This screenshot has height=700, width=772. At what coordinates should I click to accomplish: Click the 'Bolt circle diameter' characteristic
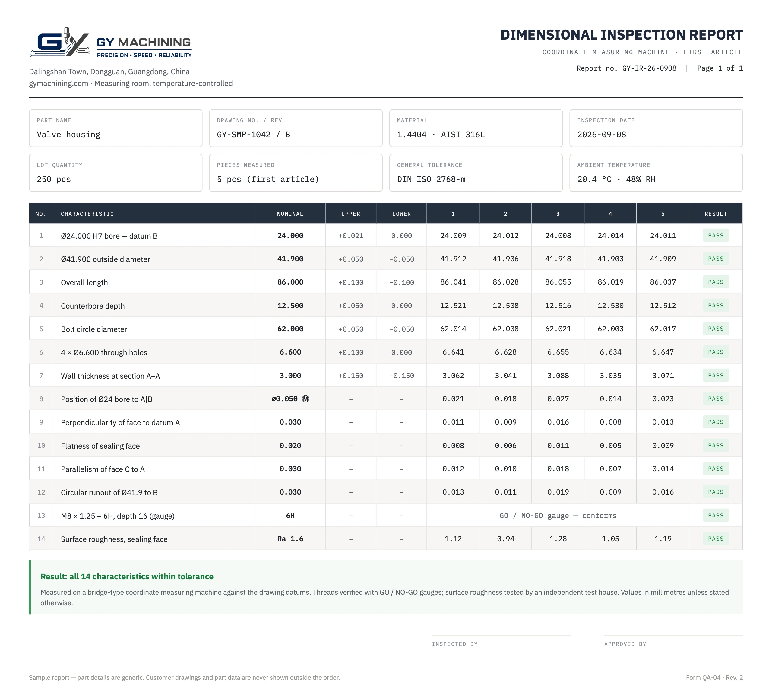coord(94,329)
